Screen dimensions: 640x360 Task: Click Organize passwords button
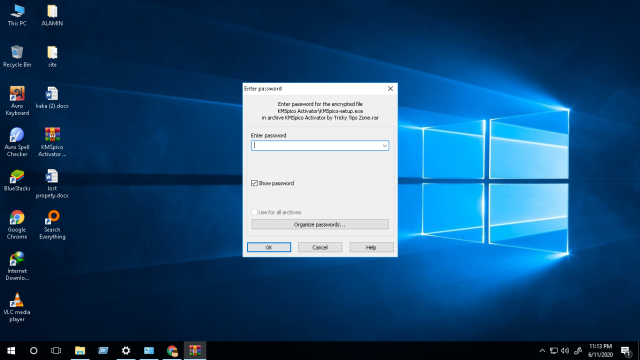click(x=320, y=224)
